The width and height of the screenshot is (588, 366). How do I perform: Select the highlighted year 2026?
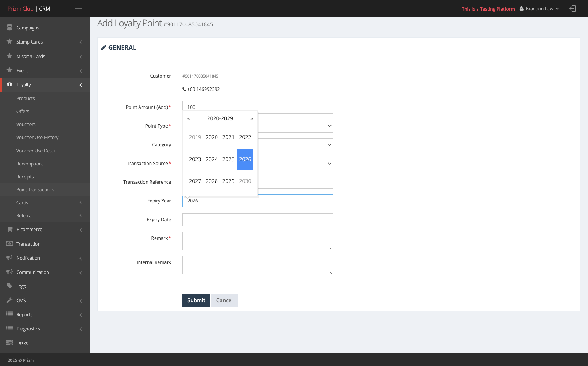pyautogui.click(x=245, y=159)
